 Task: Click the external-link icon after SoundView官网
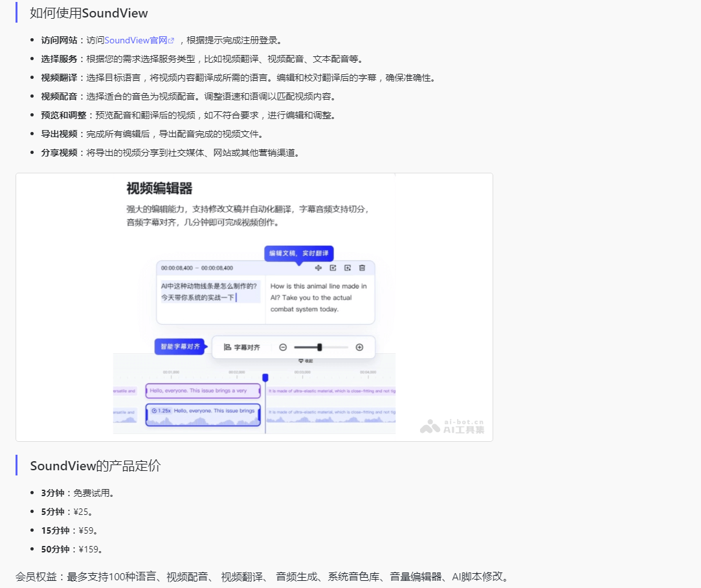coord(171,41)
